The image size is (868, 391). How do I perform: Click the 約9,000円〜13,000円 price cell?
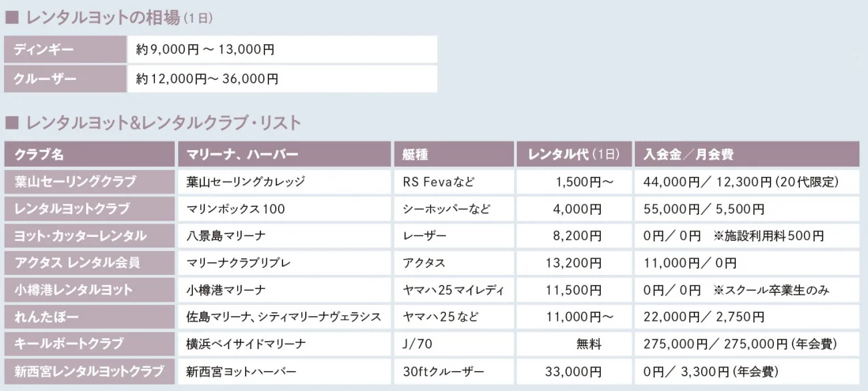[282, 50]
